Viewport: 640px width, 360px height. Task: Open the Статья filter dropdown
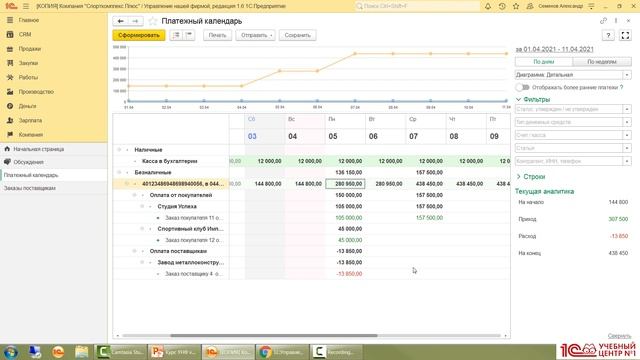627,148
